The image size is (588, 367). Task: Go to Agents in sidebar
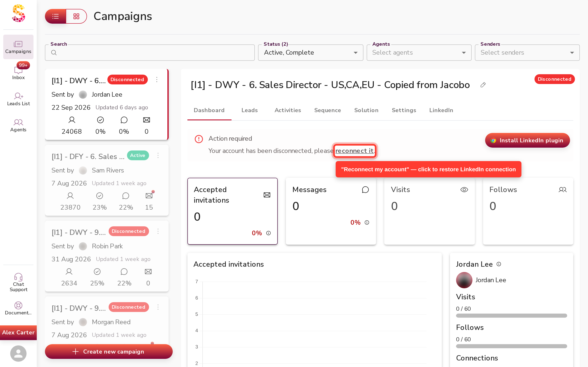tap(18, 125)
